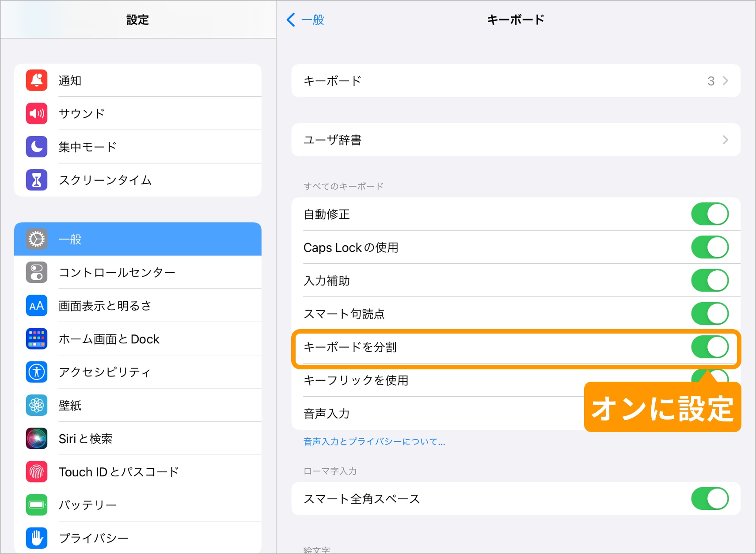Toggle off 自動修正 (Auto-Correction)
The image size is (756, 554).
click(x=710, y=214)
